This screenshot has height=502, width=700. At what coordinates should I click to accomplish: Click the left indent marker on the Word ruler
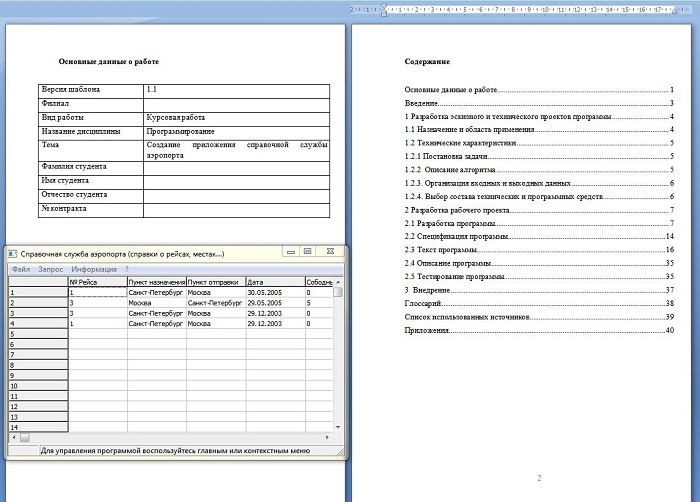(384, 10)
